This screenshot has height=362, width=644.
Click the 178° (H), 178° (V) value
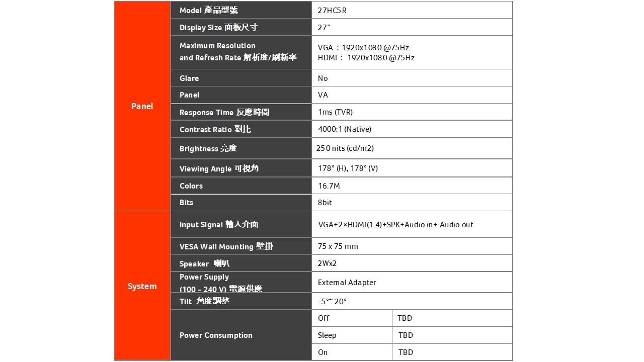pyautogui.click(x=348, y=168)
